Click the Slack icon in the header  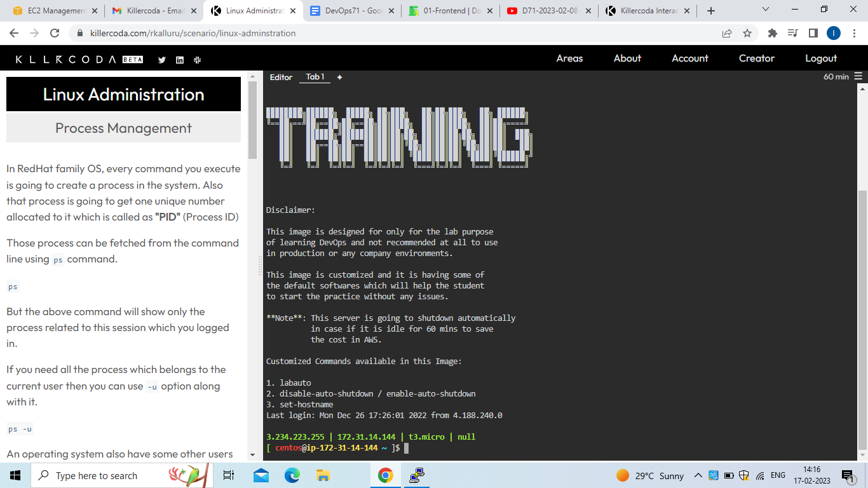pyautogui.click(x=197, y=59)
